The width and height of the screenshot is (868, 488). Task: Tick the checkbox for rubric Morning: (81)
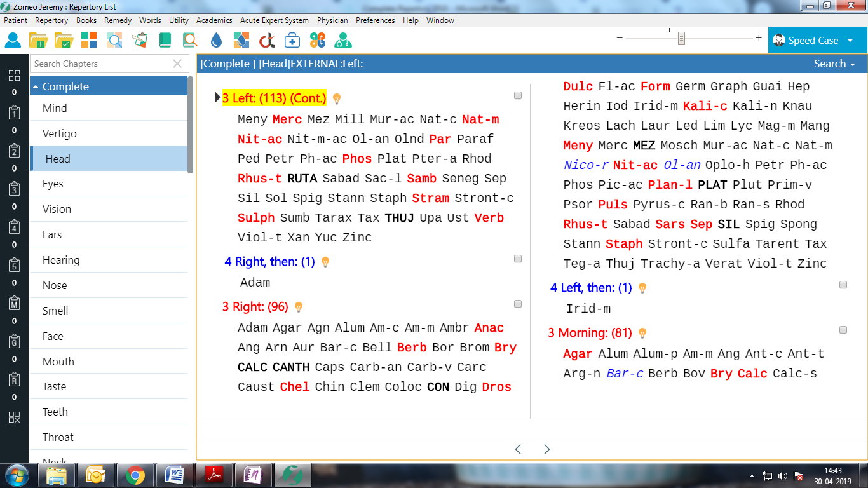tap(843, 330)
